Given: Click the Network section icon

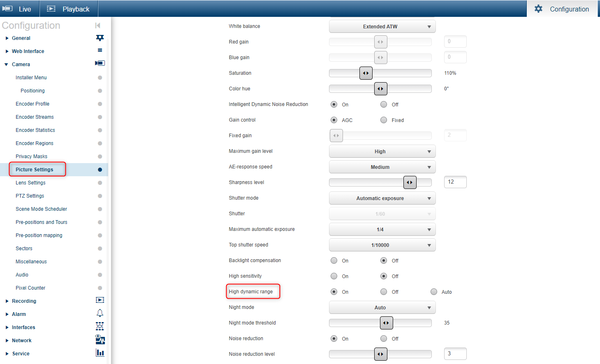Looking at the screenshot, I should click(100, 340).
